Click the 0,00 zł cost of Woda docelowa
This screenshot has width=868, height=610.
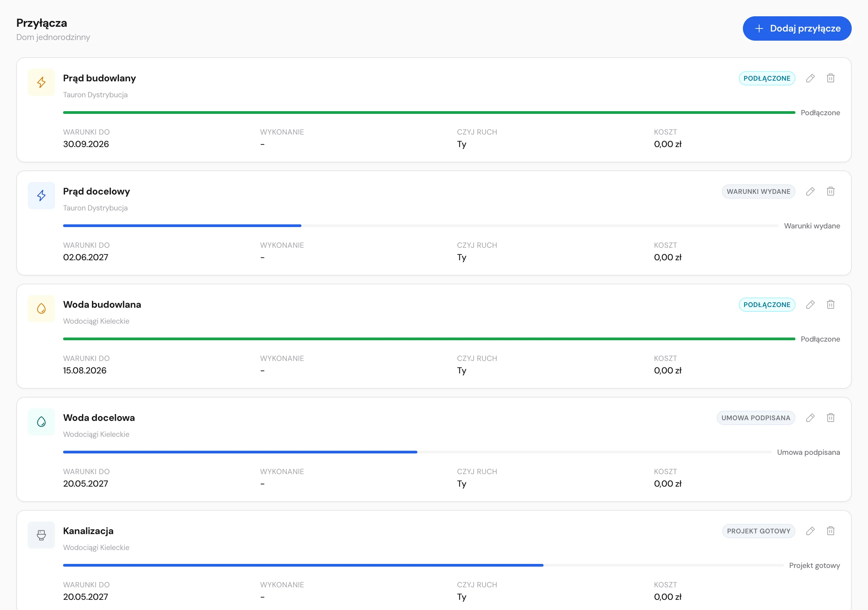(668, 484)
